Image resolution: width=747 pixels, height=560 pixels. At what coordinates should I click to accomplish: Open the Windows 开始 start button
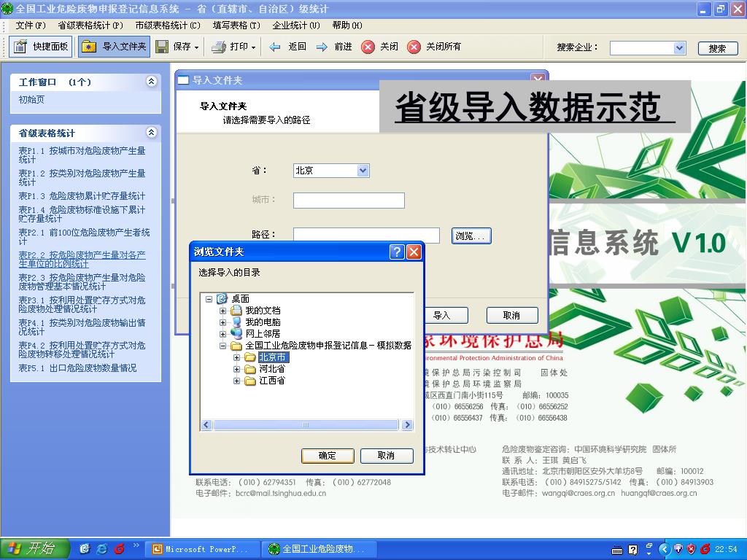[35, 549]
